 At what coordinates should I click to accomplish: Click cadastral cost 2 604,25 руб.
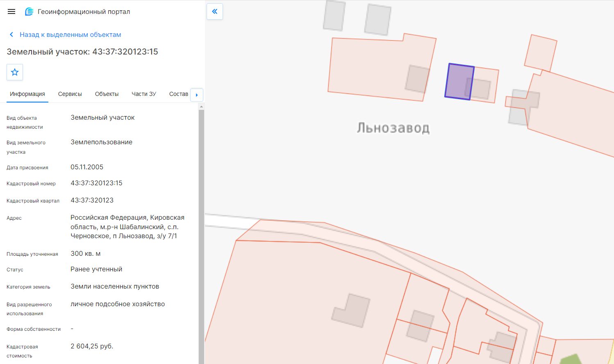tap(92, 346)
